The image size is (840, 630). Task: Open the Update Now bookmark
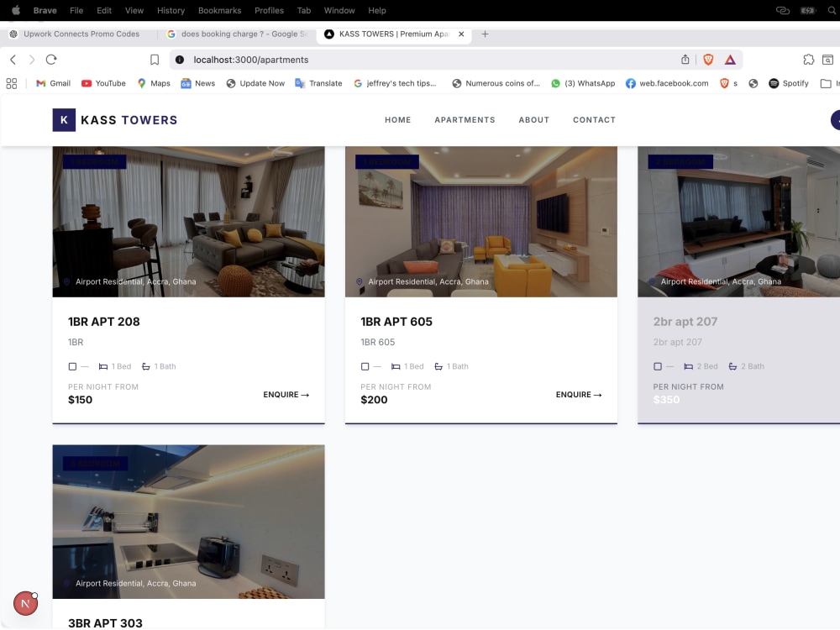255,83
